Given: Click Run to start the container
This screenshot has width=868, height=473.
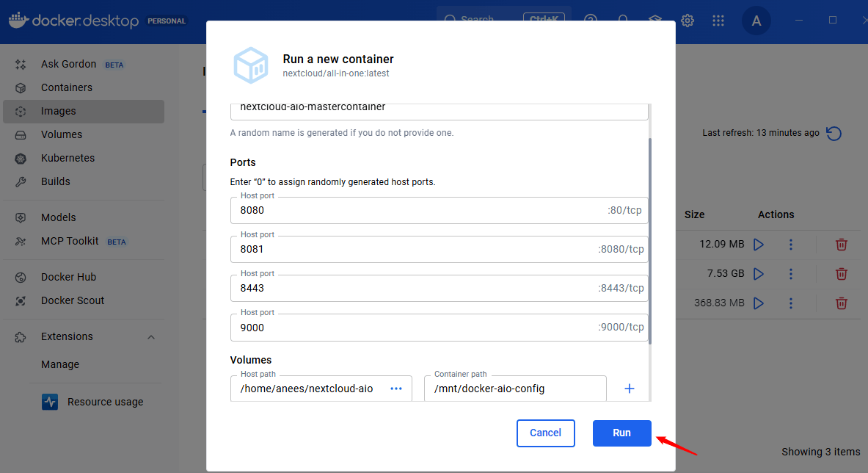Looking at the screenshot, I should point(621,433).
